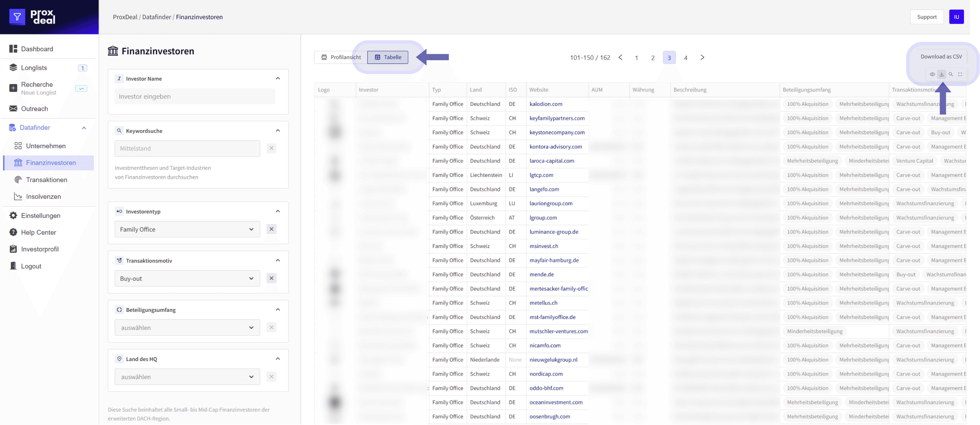Open the kalodion.com website link
Viewport: 980px width, 425px height.
(x=545, y=104)
